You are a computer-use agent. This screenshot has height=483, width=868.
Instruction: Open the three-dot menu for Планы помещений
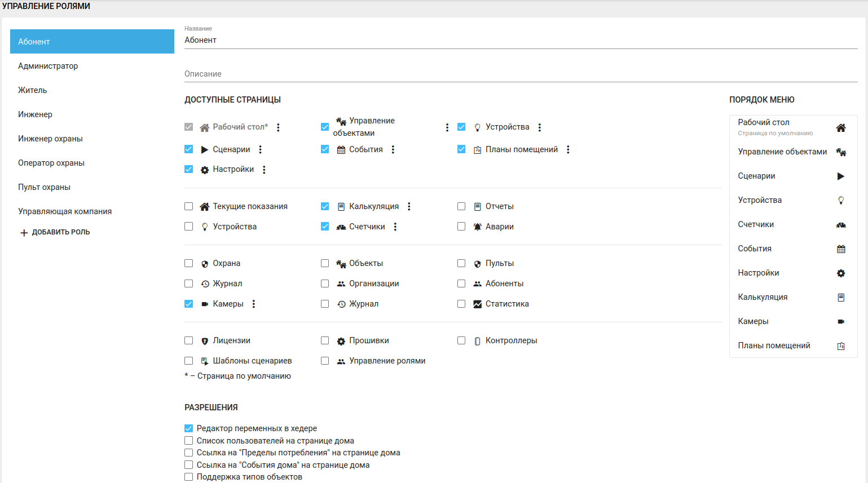[x=568, y=149]
